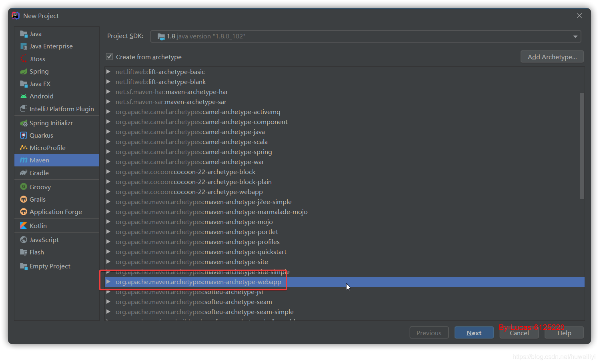
Task: Select maven-archetype-mojo row
Action: pyautogui.click(x=345, y=222)
